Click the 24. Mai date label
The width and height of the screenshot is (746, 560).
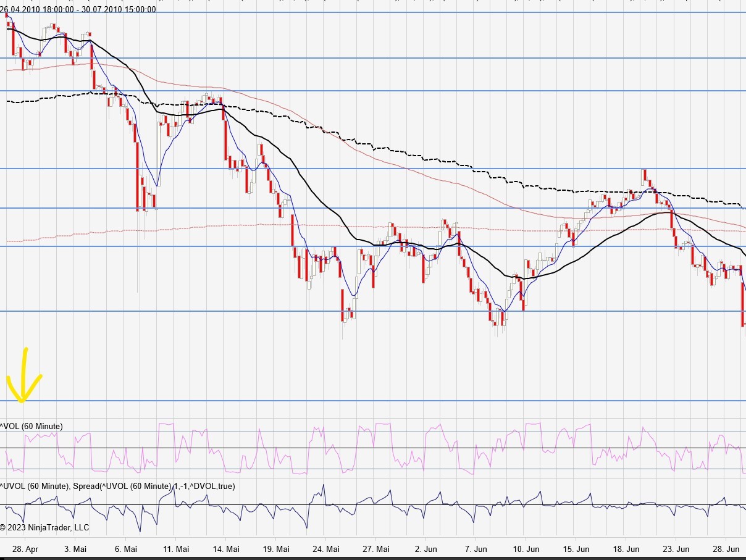click(x=326, y=549)
